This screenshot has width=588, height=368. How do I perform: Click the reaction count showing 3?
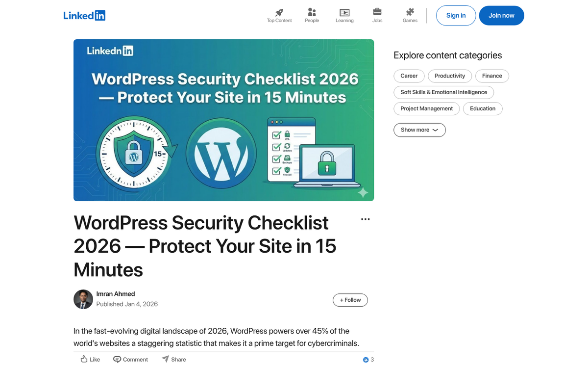click(367, 359)
